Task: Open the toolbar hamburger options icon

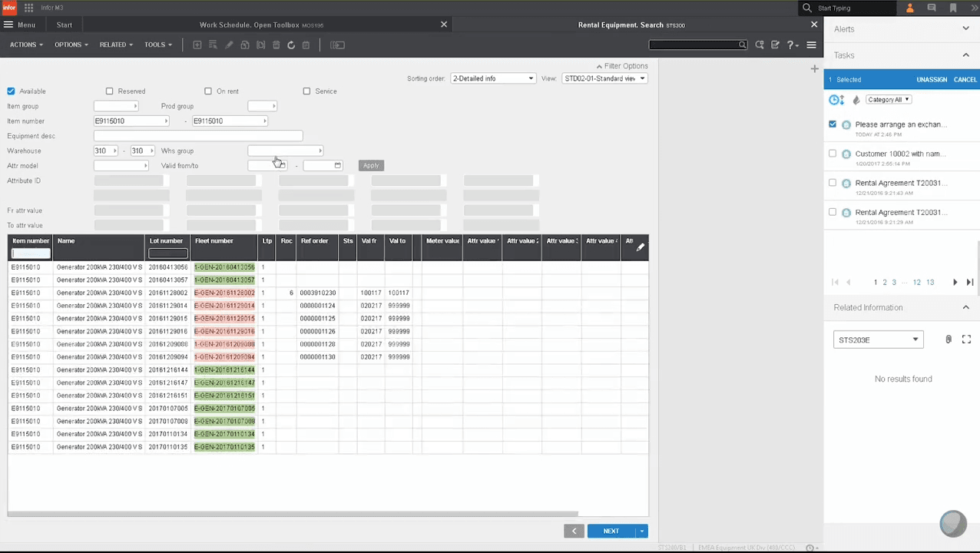Action: coord(811,45)
